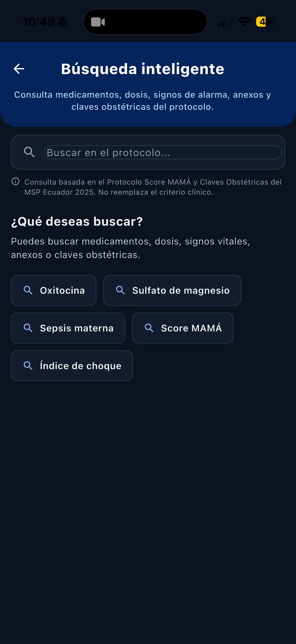Choose the Sepsis materna suggestion

pos(68,328)
